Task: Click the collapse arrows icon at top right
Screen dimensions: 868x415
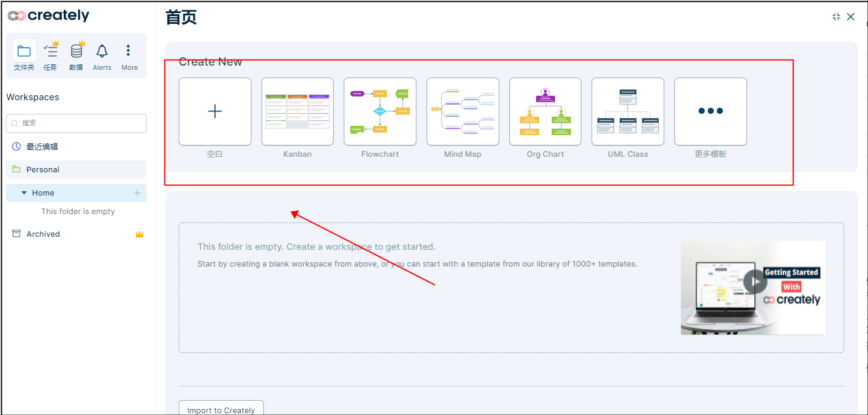Action: click(836, 17)
